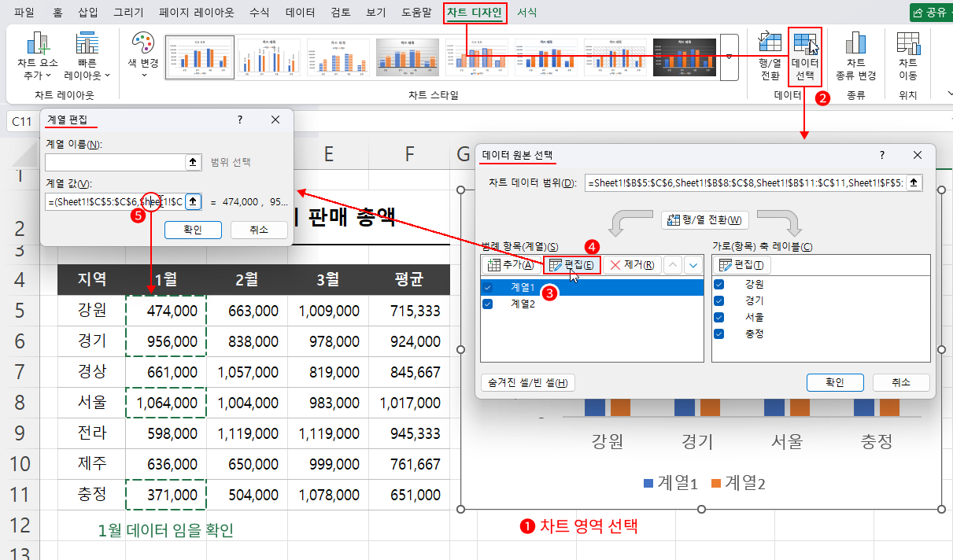Viewport: 953px width, 560px height.
Task: Switch to the 수식 tab
Action: pyautogui.click(x=260, y=13)
